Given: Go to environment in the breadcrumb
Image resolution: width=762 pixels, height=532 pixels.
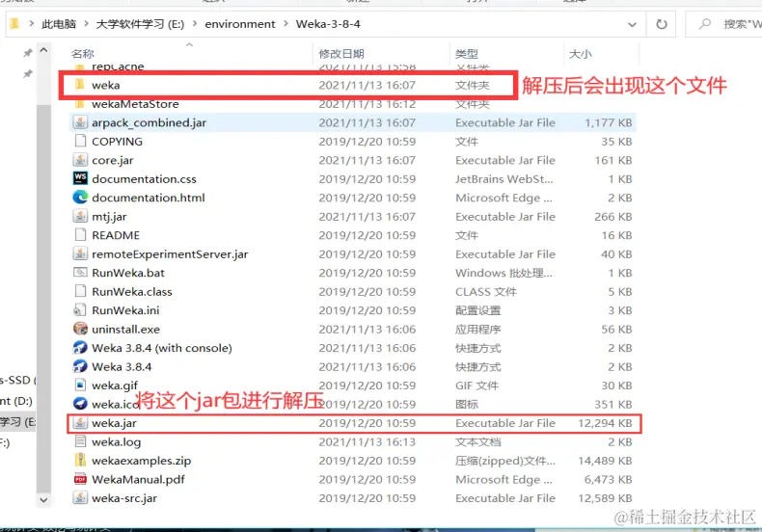Looking at the screenshot, I should pyautogui.click(x=240, y=24).
